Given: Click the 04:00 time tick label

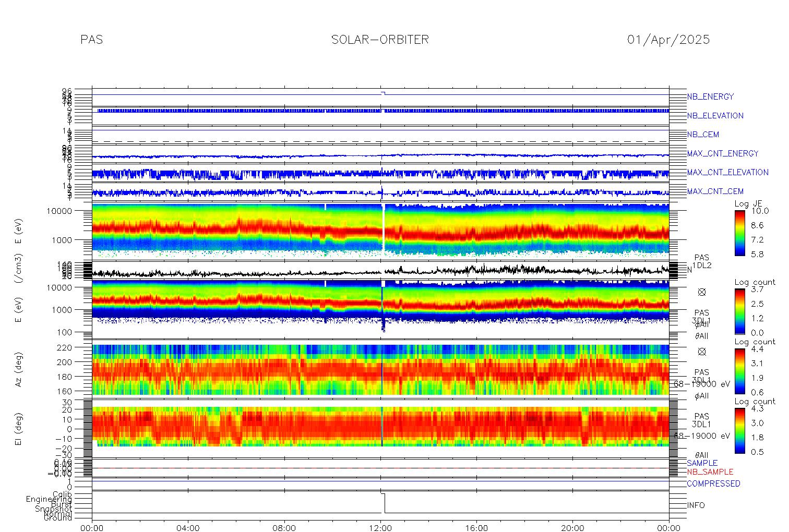Looking at the screenshot, I should tap(188, 528).
